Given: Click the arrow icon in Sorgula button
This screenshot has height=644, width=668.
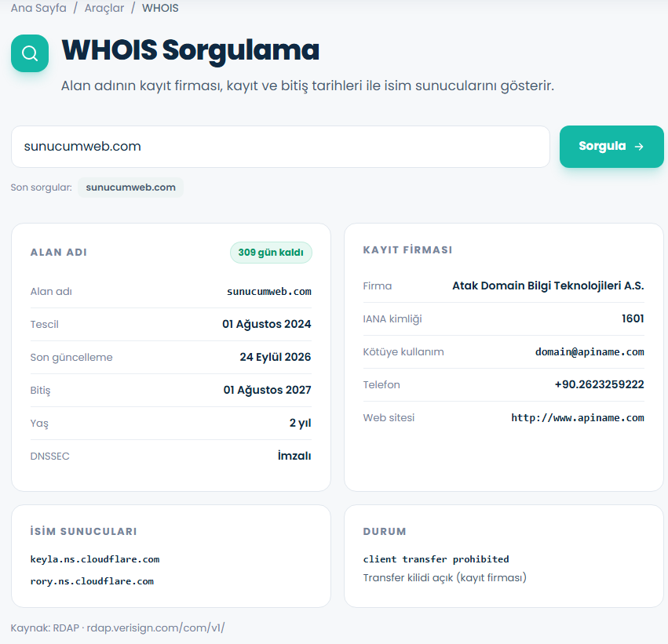Looking at the screenshot, I should click(639, 147).
